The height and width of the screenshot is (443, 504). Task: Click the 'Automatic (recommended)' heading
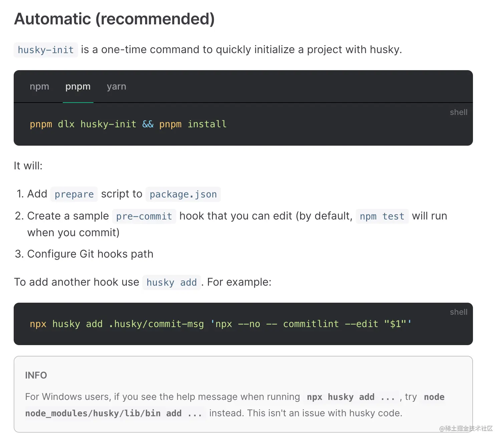pos(114,19)
